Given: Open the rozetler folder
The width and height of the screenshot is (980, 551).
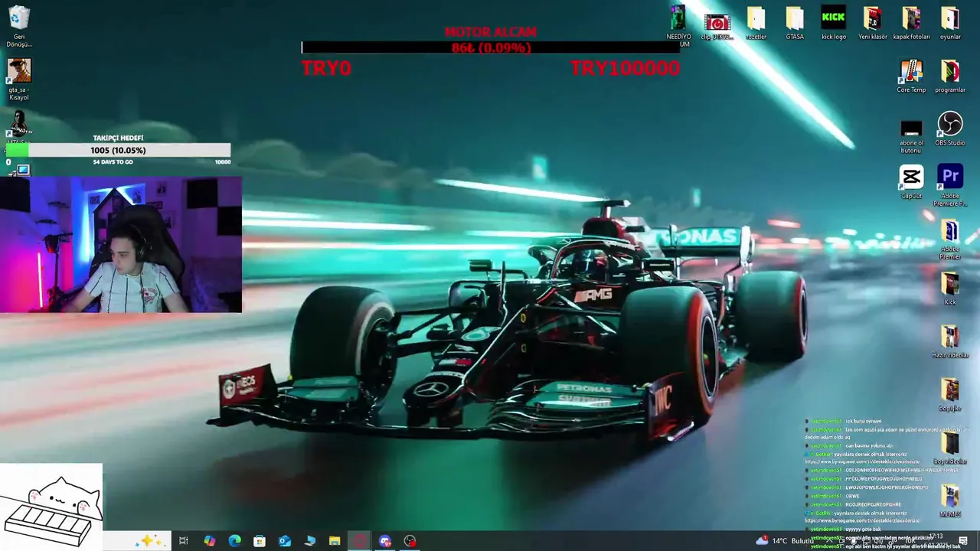Looking at the screenshot, I should coord(756,24).
